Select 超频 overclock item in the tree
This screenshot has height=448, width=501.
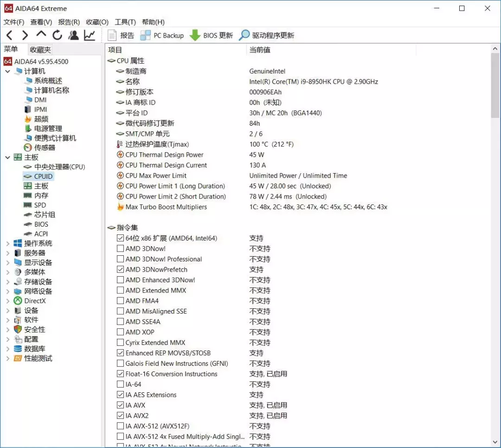pos(41,119)
